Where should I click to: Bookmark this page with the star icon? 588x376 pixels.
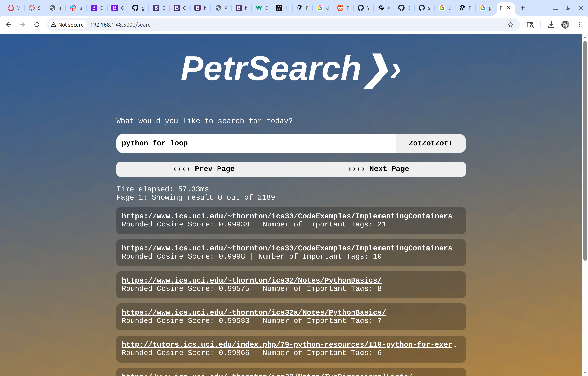[510, 24]
